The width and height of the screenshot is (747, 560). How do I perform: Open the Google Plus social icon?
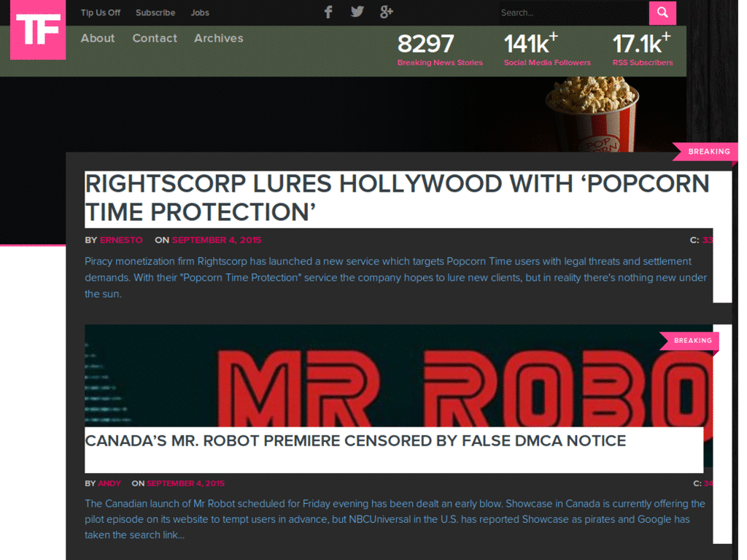click(x=387, y=12)
